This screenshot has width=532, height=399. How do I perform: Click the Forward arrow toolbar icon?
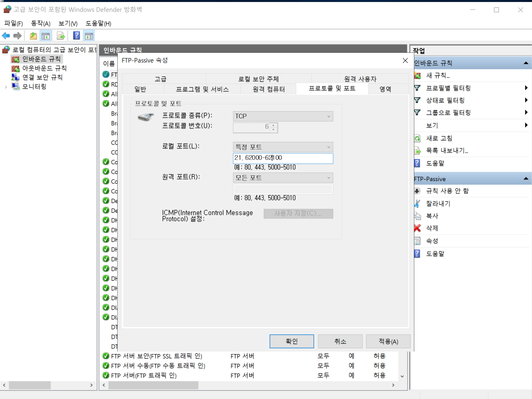[18, 36]
